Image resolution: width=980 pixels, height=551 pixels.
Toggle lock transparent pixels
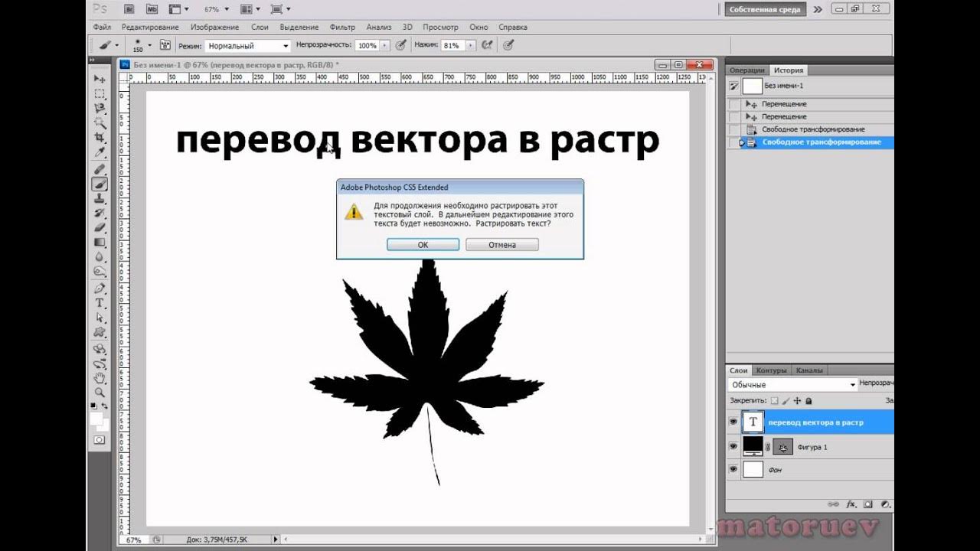[x=774, y=400]
